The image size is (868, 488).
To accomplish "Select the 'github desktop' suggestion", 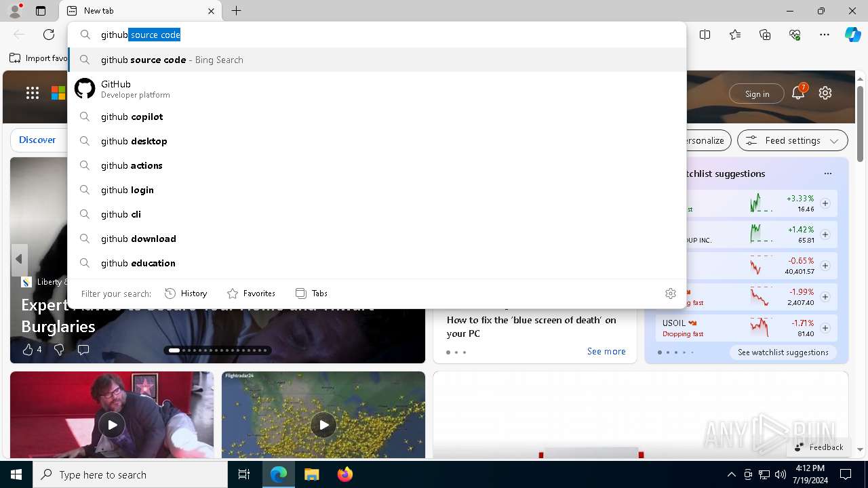I will click(x=377, y=141).
